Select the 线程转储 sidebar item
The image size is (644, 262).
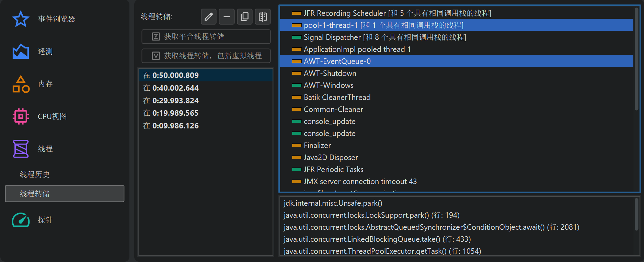(65, 194)
